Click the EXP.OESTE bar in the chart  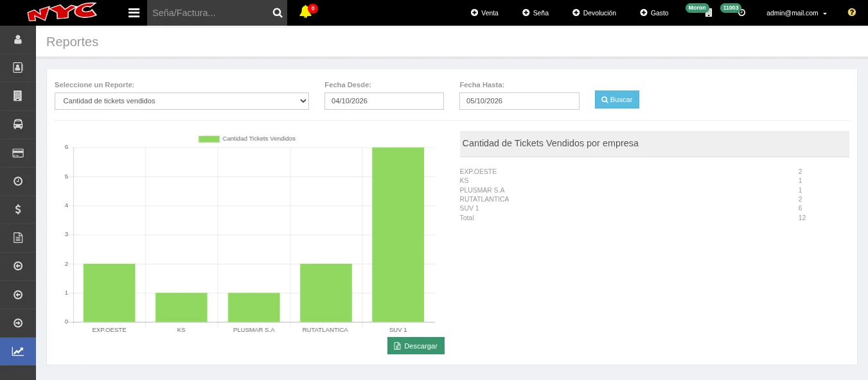click(109, 293)
